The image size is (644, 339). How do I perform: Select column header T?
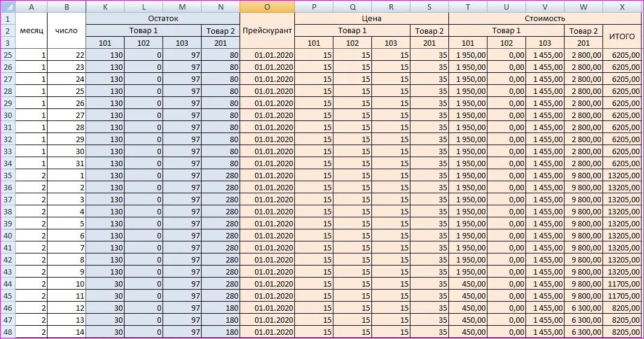point(468,7)
